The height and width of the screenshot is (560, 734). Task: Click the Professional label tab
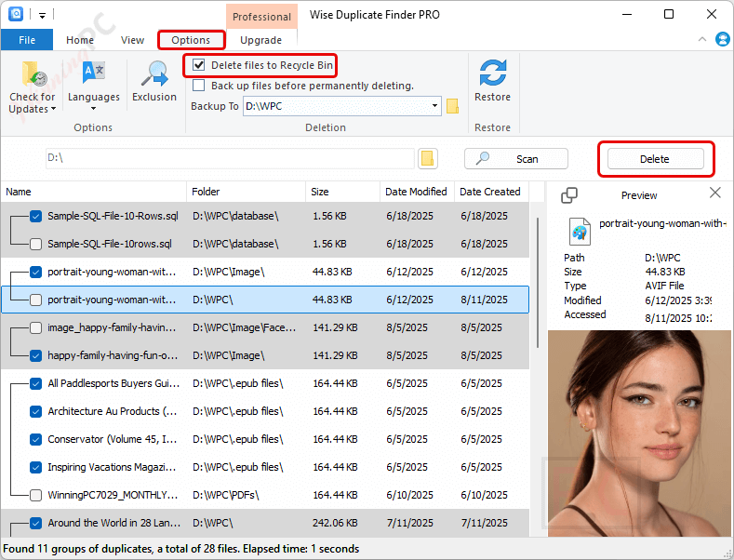[x=261, y=17]
